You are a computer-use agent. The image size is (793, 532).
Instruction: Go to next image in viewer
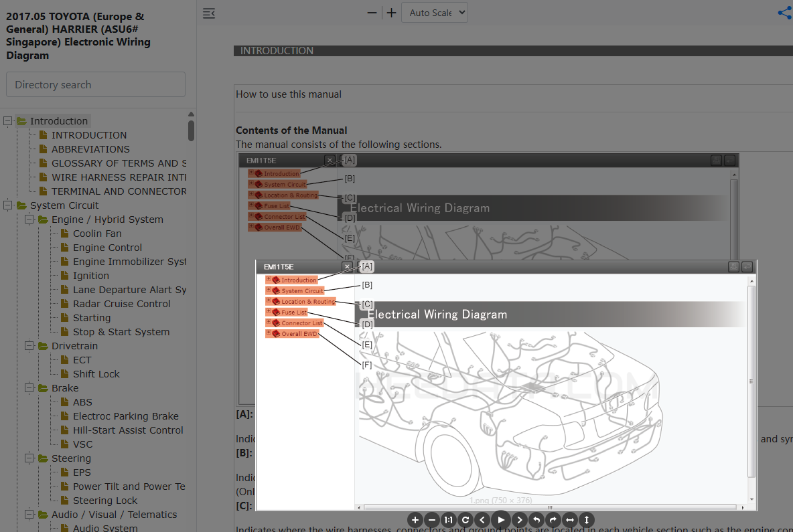click(x=519, y=520)
